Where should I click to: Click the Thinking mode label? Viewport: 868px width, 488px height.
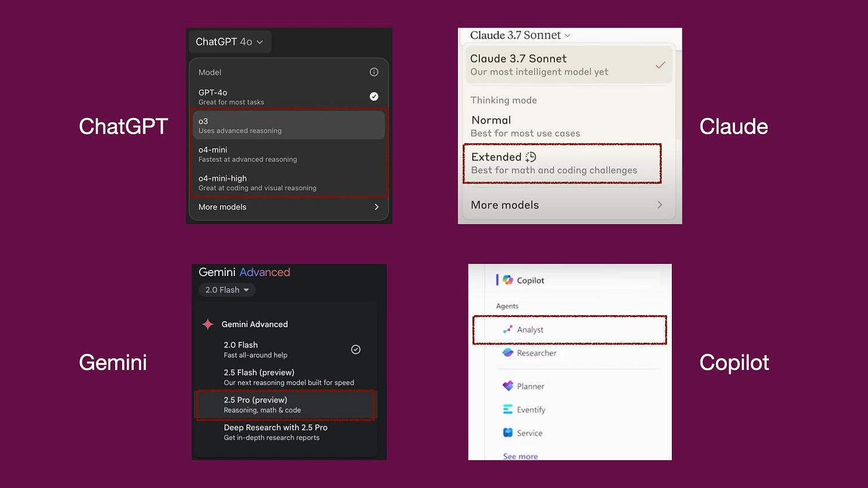(504, 100)
